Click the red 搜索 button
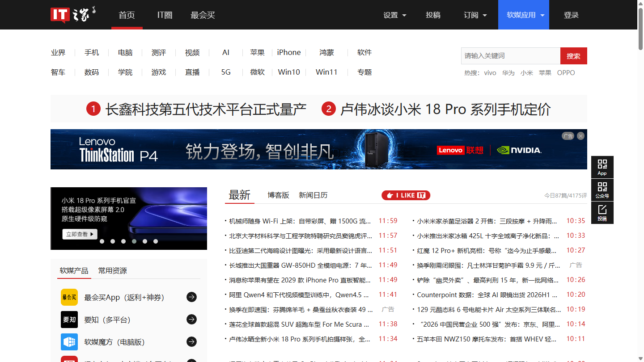The image size is (644, 362). [x=574, y=56]
